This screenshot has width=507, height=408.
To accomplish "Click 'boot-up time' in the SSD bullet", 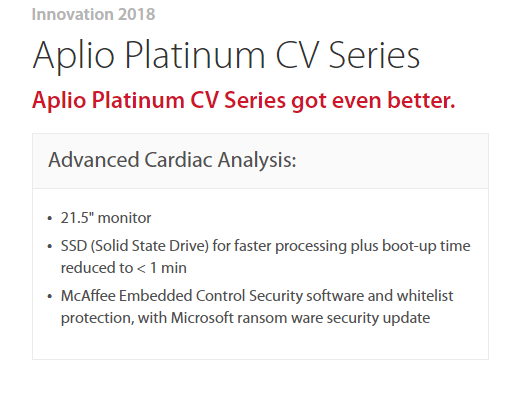I will pyautogui.click(x=426, y=246).
